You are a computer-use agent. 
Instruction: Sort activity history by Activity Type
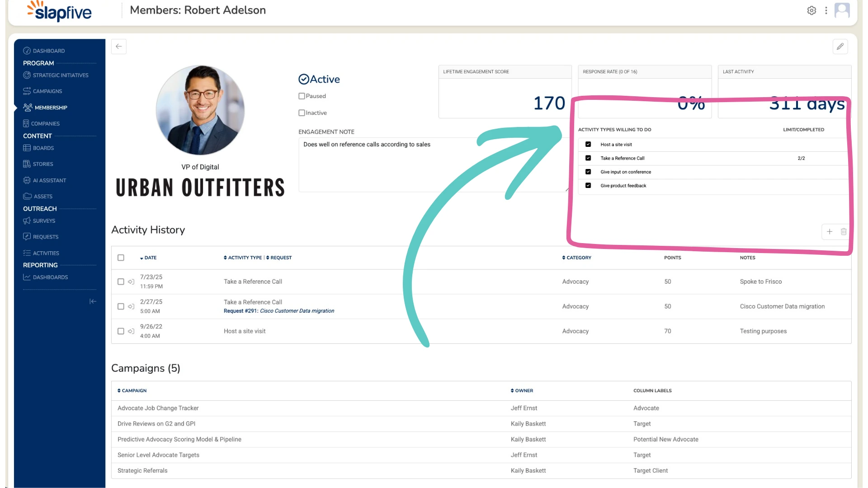click(243, 258)
